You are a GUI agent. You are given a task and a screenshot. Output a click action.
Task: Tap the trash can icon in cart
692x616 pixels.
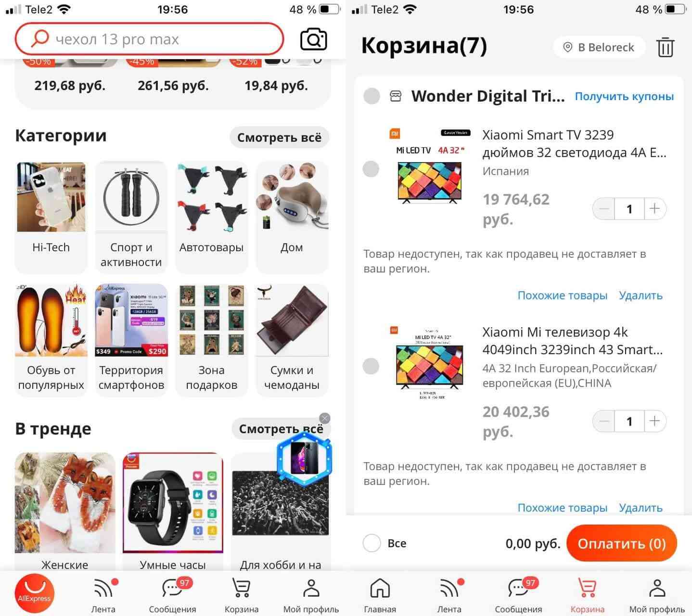coord(665,47)
